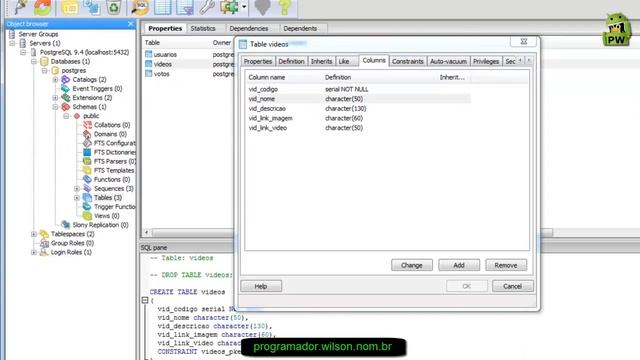Viewport: 640px width, 360px height.
Task: Collapse the Databases (1) node
Action: pos(34,61)
